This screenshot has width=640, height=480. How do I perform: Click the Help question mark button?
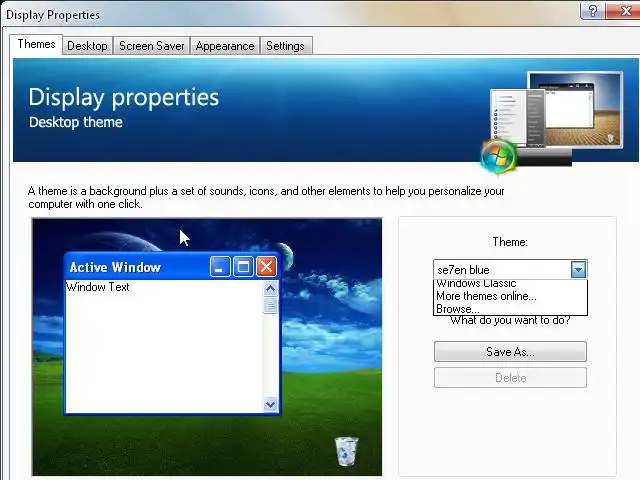(593, 10)
